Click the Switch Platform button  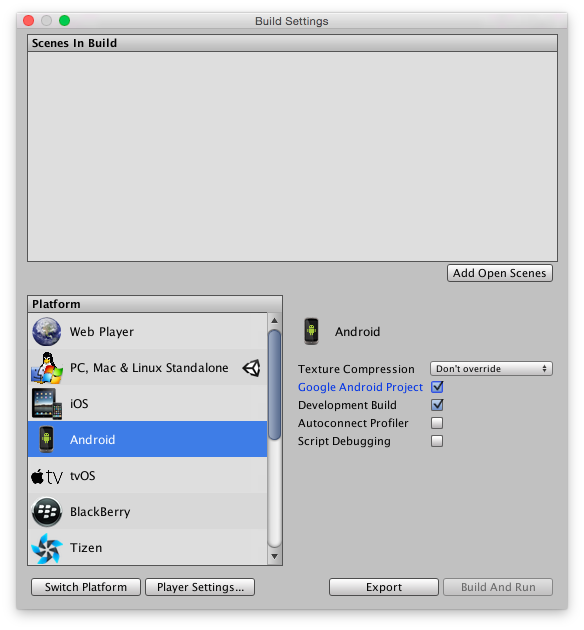[86, 587]
